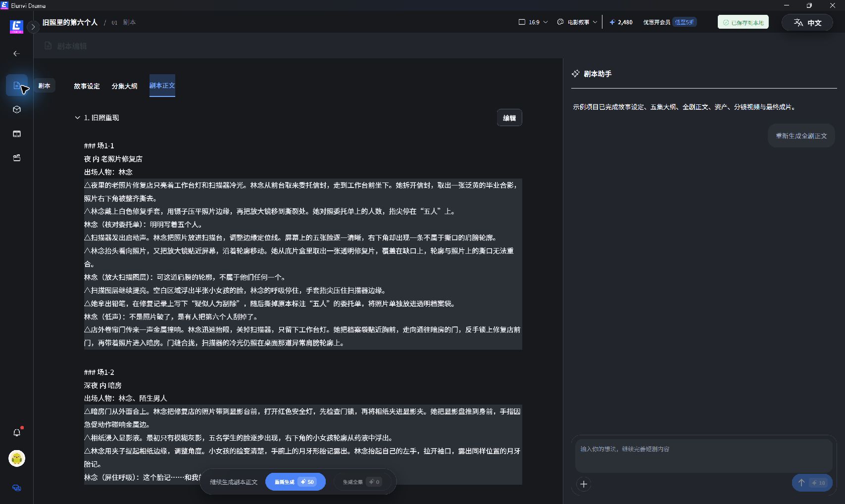Click the assistant message input field
This screenshot has height=504, width=845.
[703, 456]
